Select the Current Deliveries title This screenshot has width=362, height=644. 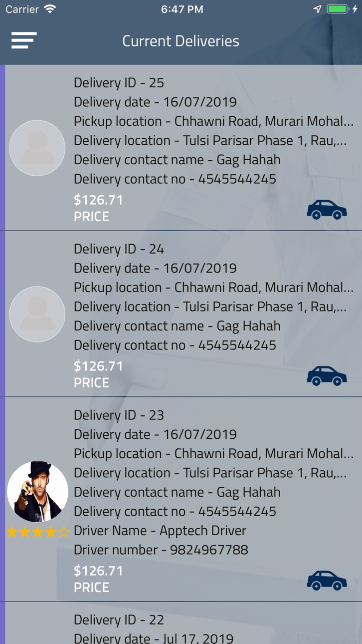click(x=181, y=41)
